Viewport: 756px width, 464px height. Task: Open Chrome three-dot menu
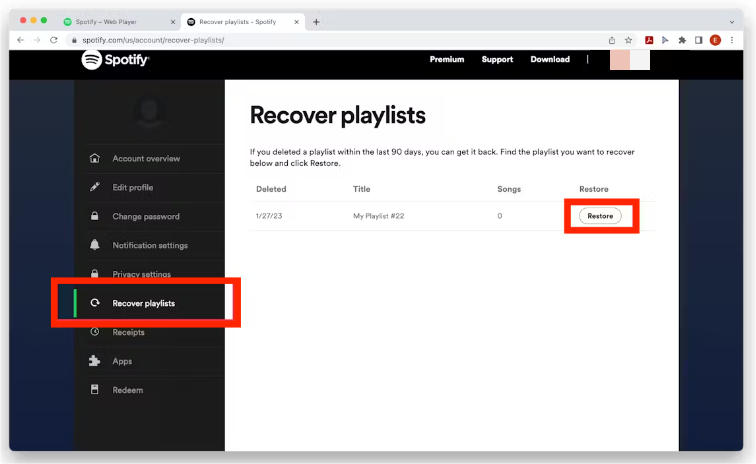(731, 41)
